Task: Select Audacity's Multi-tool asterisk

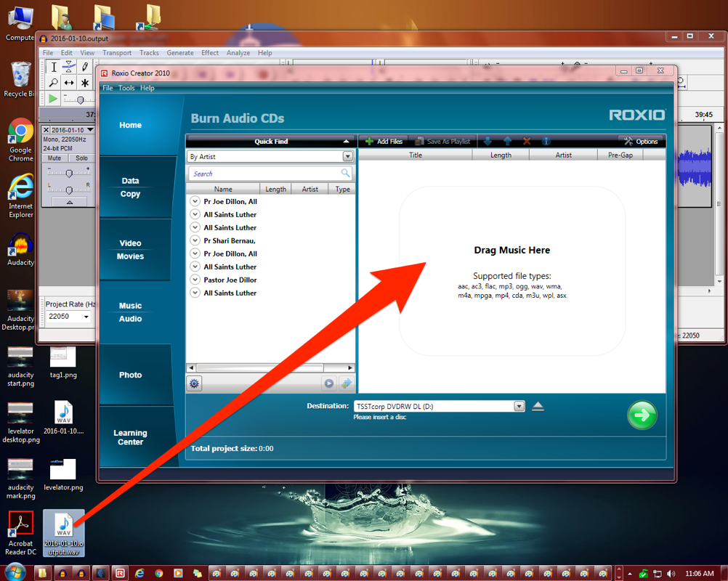Action: 84,83
